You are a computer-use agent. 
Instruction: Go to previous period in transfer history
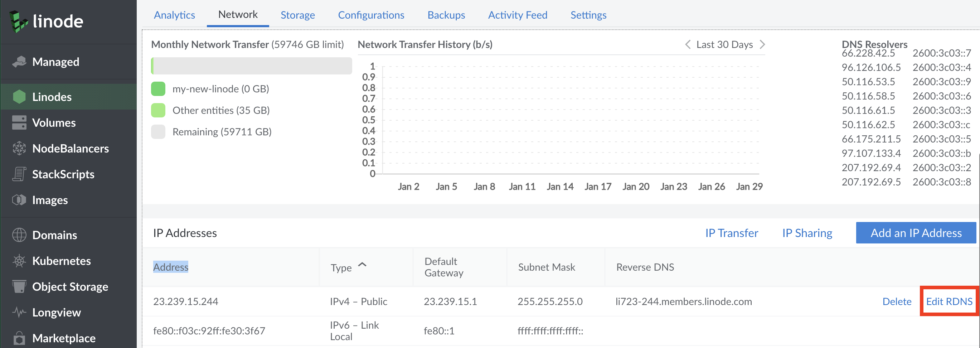(688, 44)
